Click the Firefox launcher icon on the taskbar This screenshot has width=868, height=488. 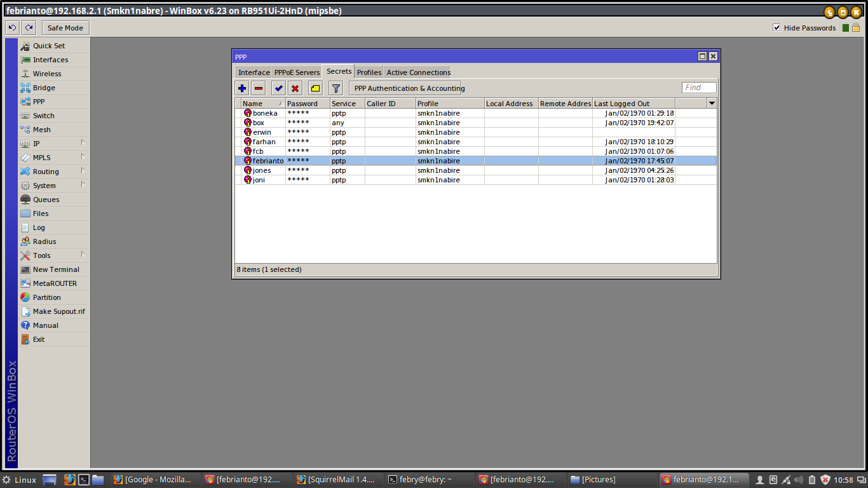(x=69, y=480)
